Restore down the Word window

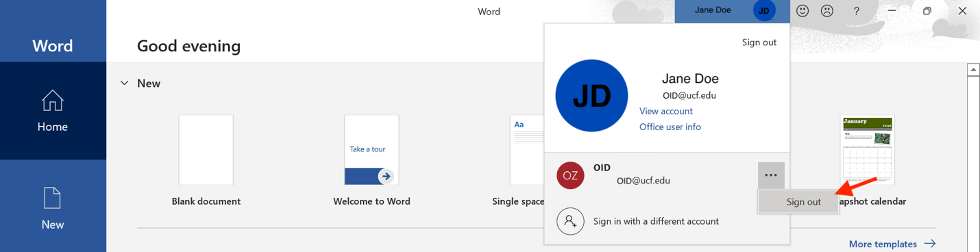pos(927,11)
